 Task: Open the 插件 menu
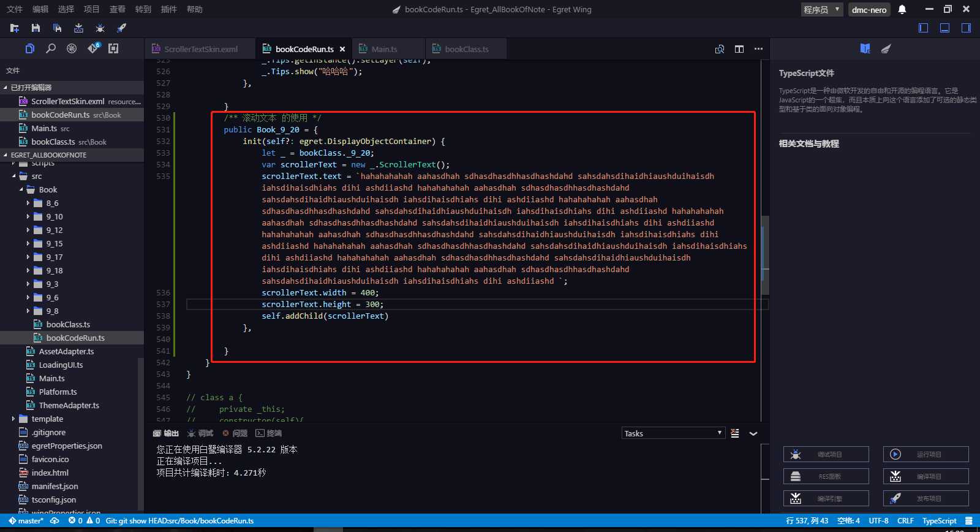click(169, 9)
